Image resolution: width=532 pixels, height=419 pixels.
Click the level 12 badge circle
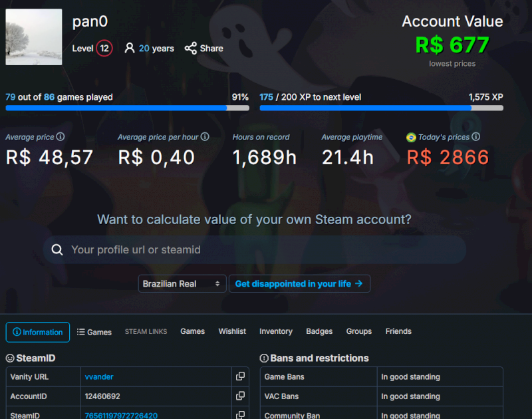[x=104, y=48]
